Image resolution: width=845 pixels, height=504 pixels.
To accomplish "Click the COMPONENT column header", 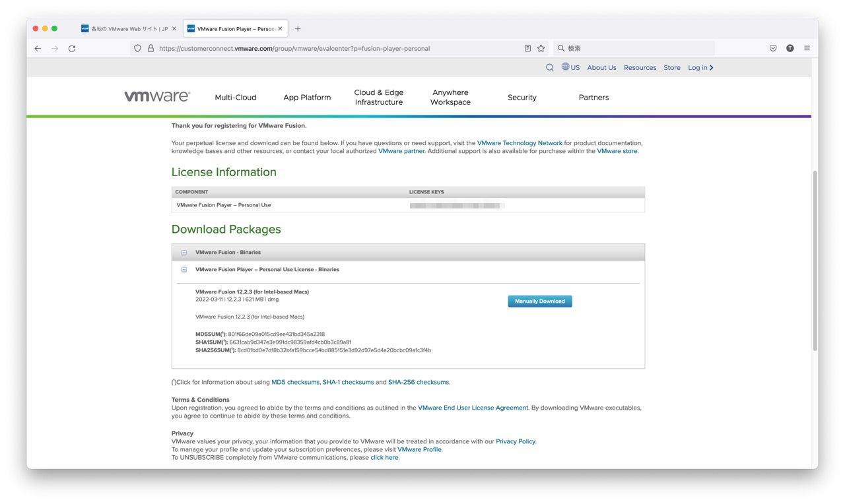I will pyautogui.click(x=191, y=192).
